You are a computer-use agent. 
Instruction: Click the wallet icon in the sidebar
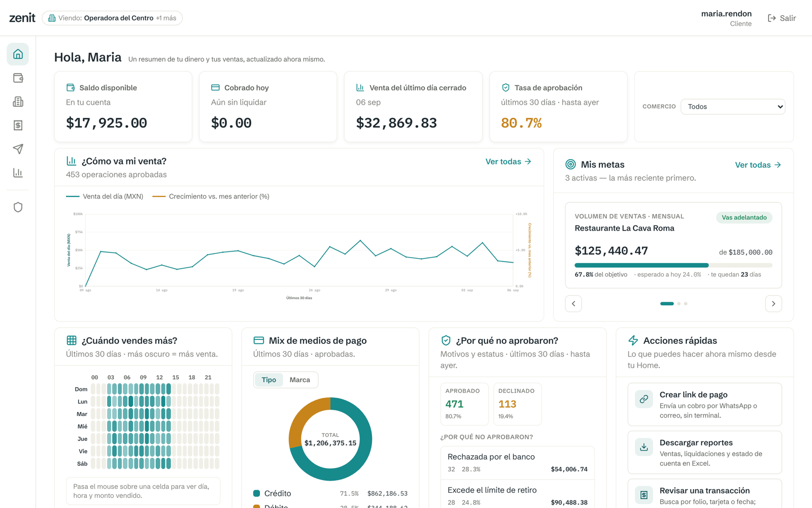point(18,78)
